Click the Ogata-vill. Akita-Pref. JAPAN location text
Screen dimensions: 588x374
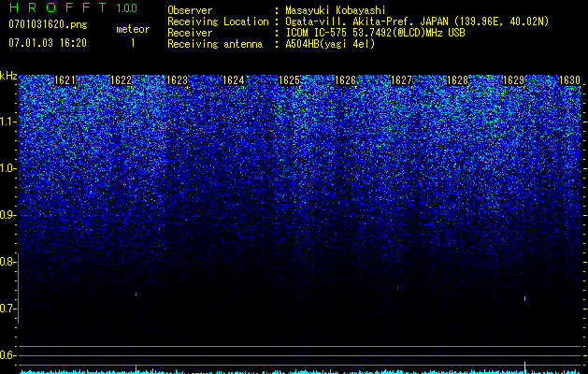point(417,22)
